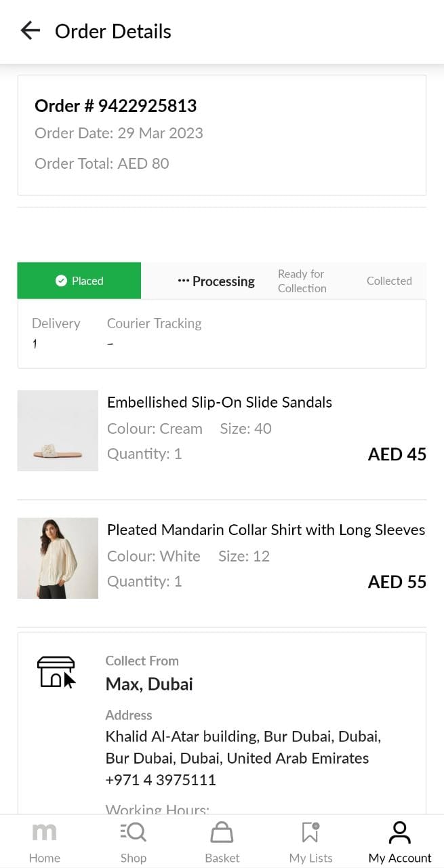Open the My Account person icon
Image resolution: width=444 pixels, height=868 pixels.
[x=400, y=832]
